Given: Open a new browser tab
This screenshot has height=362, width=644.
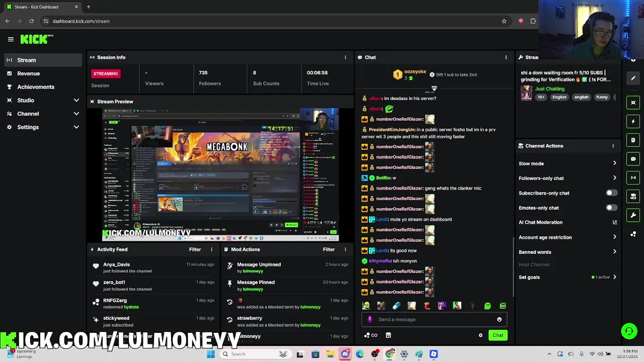Looking at the screenshot, I should pyautogui.click(x=88, y=7).
